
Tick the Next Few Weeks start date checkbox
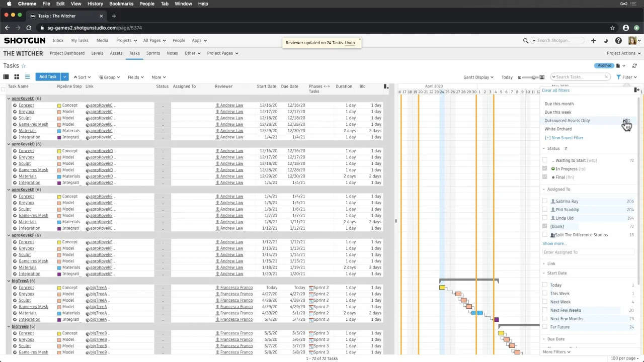(x=545, y=310)
